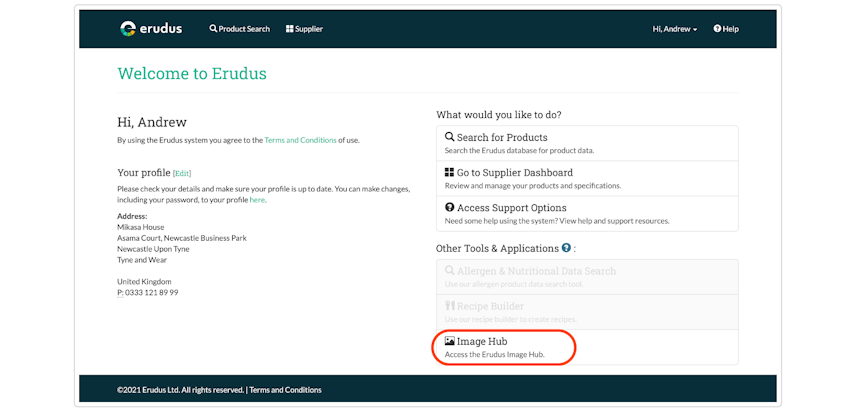This screenshot has width=858, height=412.
Task: Click the Newcastle Upon Tyne address line
Action: click(153, 249)
